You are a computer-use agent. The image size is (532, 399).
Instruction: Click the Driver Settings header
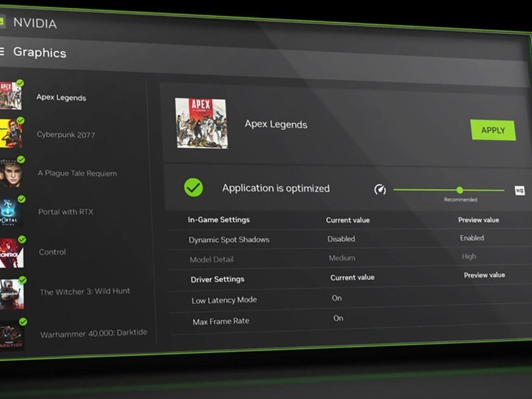[x=217, y=279]
